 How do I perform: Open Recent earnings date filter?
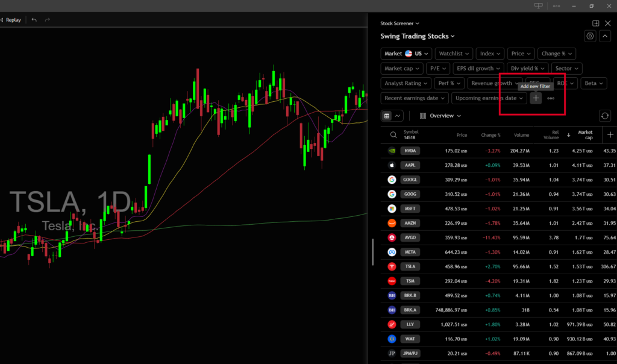pyautogui.click(x=415, y=98)
